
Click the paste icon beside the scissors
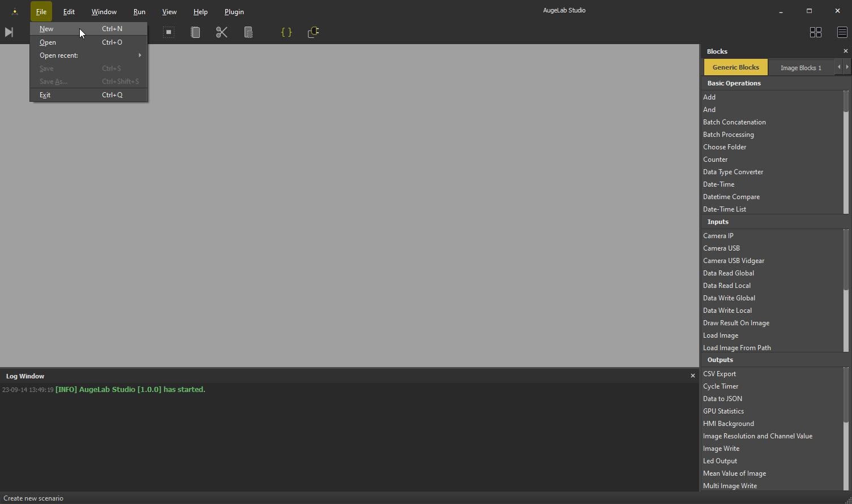click(248, 32)
